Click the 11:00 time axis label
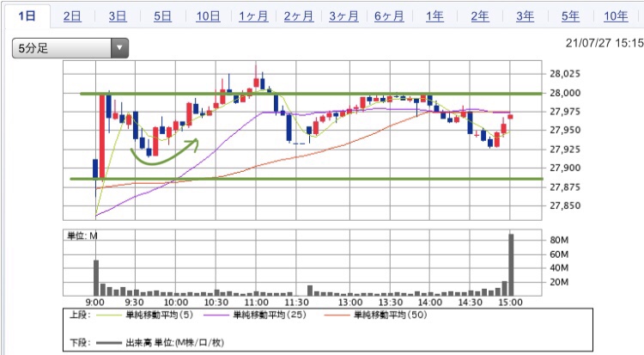 [256, 303]
